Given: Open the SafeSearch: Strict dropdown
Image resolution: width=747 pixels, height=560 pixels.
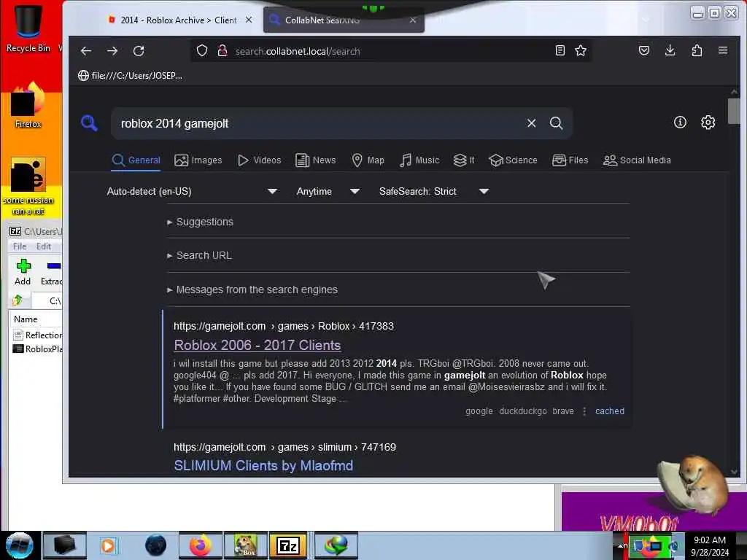Looking at the screenshot, I should click(434, 192).
